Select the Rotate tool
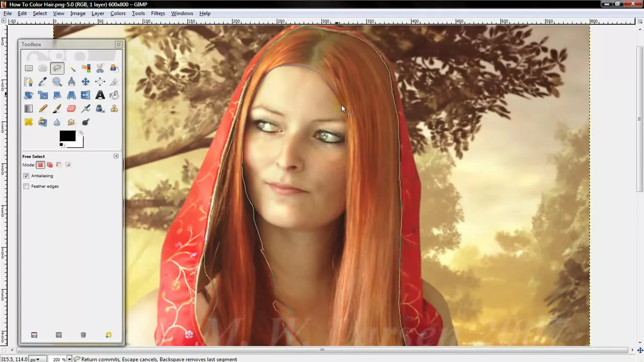The height and width of the screenshot is (362, 644). point(29,95)
